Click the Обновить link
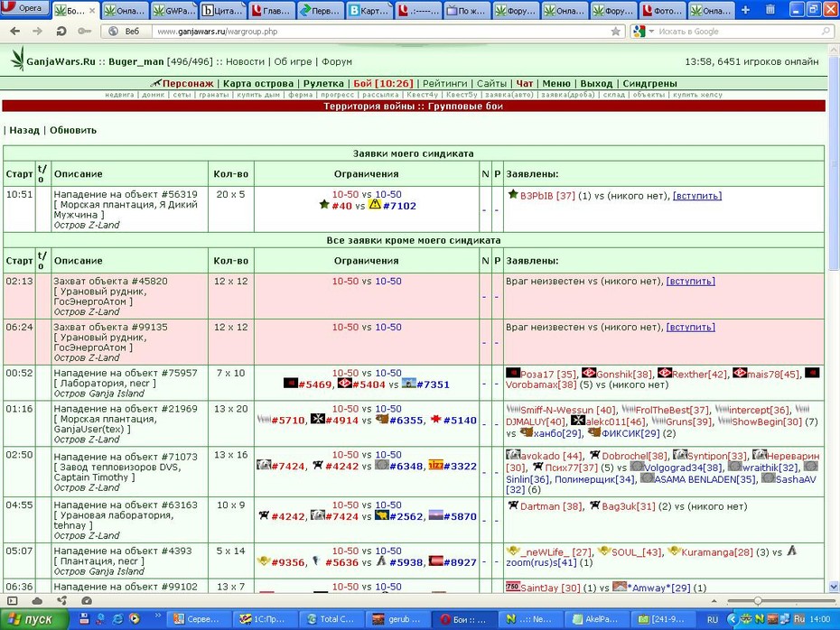 pos(73,130)
